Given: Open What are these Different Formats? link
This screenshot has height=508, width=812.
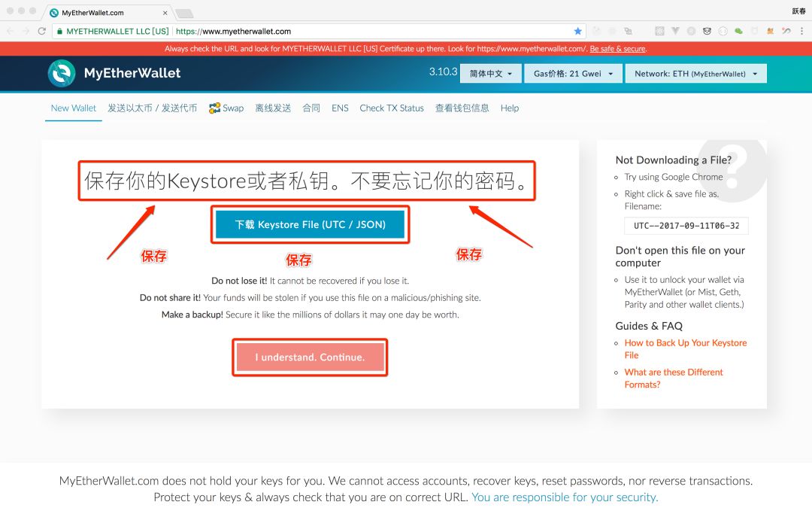Looking at the screenshot, I should tap(673, 379).
